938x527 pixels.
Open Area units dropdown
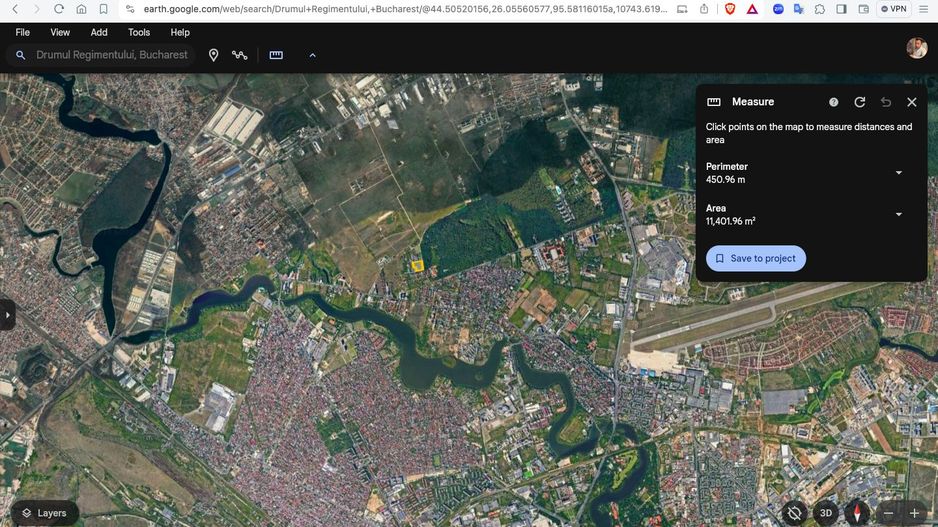pyautogui.click(x=898, y=215)
